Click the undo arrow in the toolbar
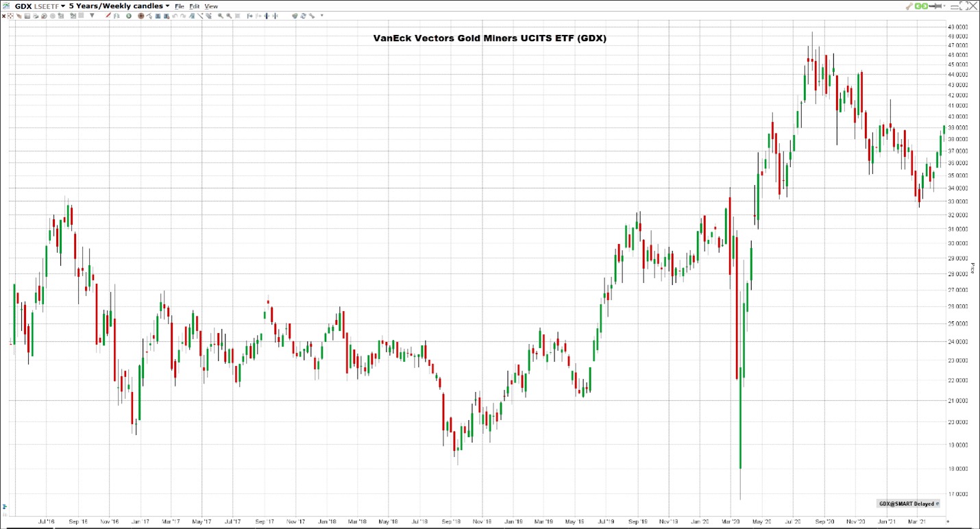Viewport: 980px width, 529px height. coord(175,16)
